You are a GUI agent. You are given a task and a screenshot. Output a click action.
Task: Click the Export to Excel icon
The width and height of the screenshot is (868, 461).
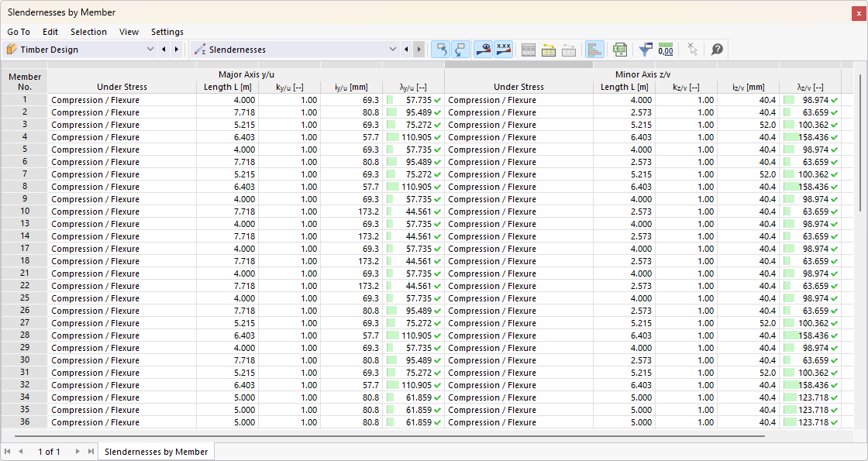point(619,50)
